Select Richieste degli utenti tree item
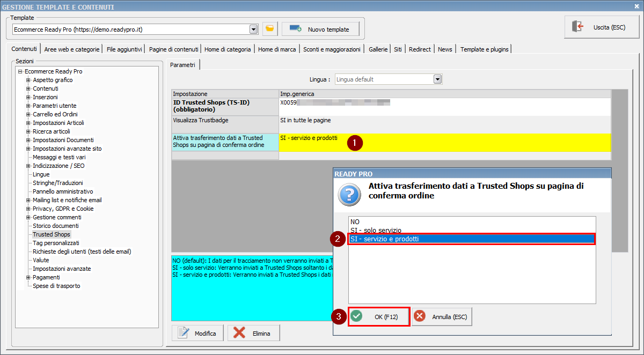The image size is (644, 355). pyautogui.click(x=82, y=252)
